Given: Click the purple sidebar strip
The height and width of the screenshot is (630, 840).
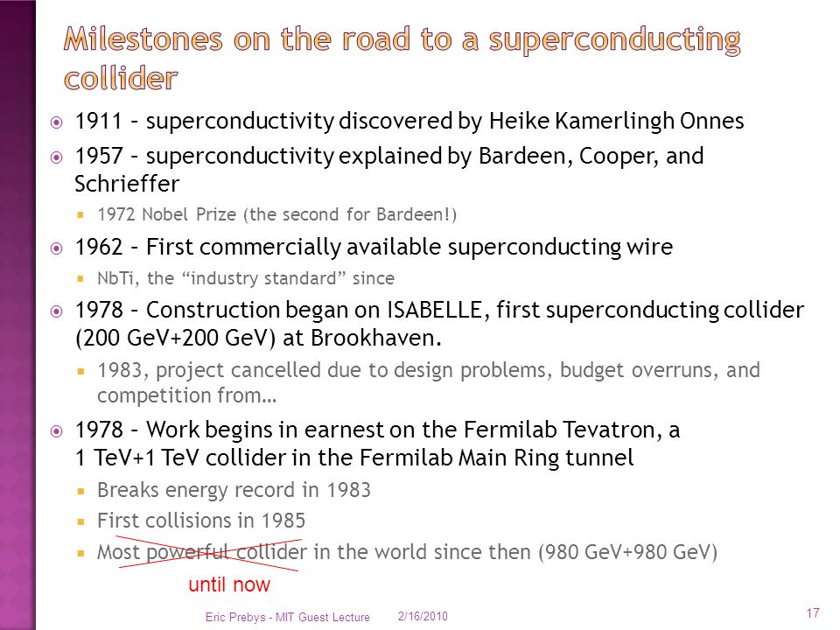Looking at the screenshot, I should pos(17,315).
